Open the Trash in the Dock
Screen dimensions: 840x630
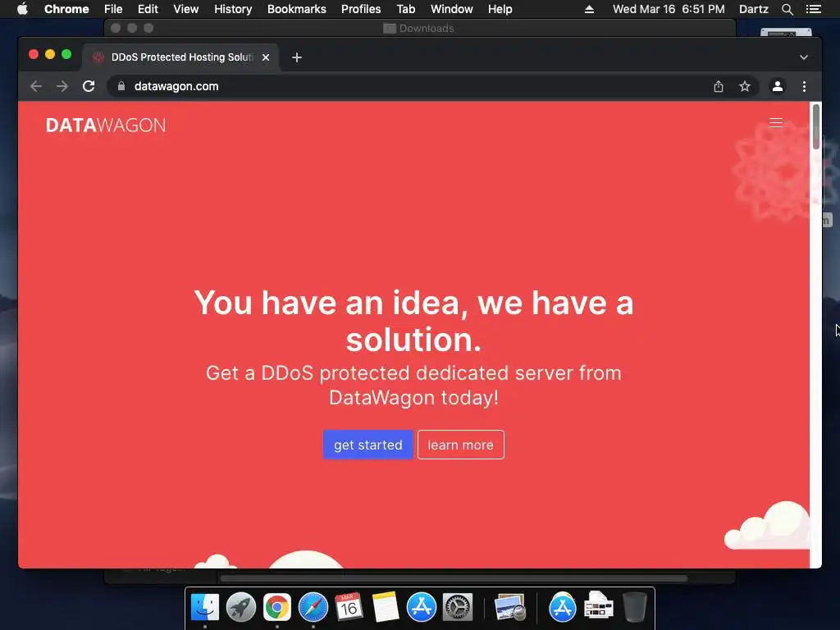(x=634, y=608)
